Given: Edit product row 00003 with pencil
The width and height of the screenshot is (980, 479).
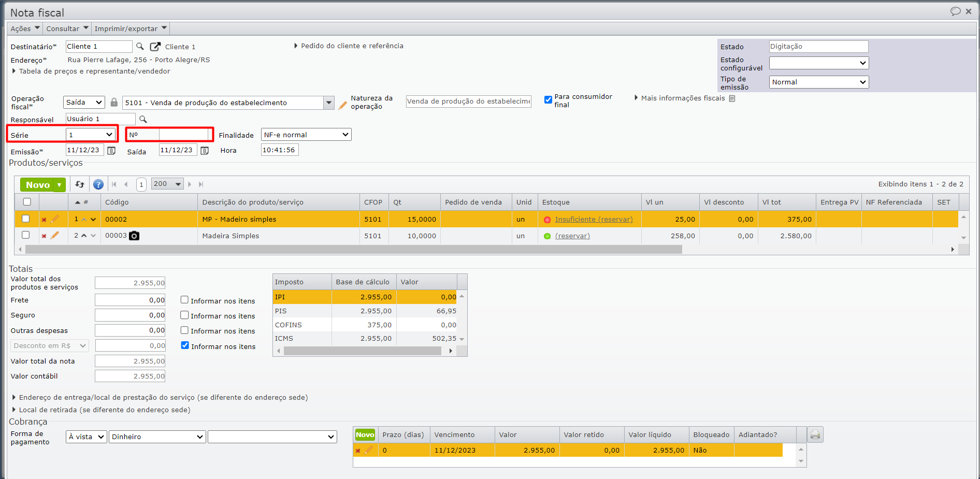Looking at the screenshot, I should pyautogui.click(x=55, y=236).
